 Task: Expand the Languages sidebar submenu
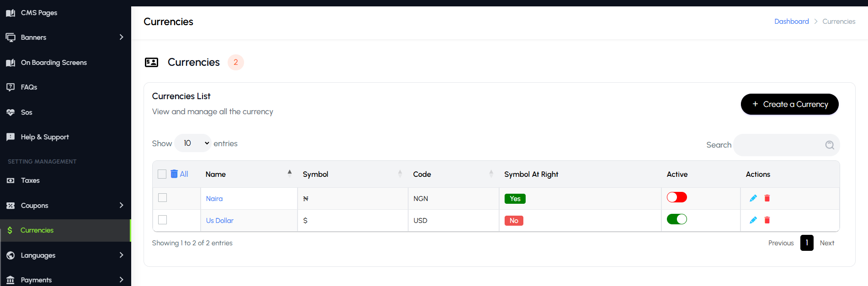[x=121, y=255]
